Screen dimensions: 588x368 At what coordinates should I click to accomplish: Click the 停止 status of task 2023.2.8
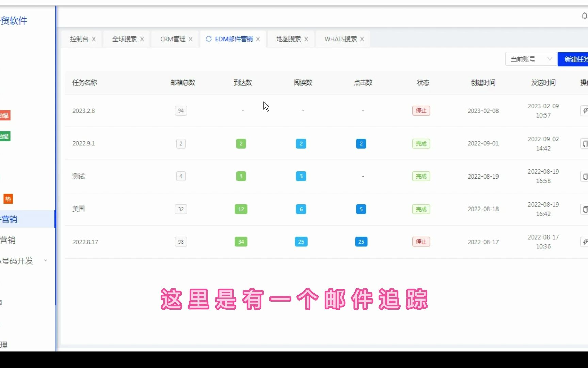click(421, 111)
